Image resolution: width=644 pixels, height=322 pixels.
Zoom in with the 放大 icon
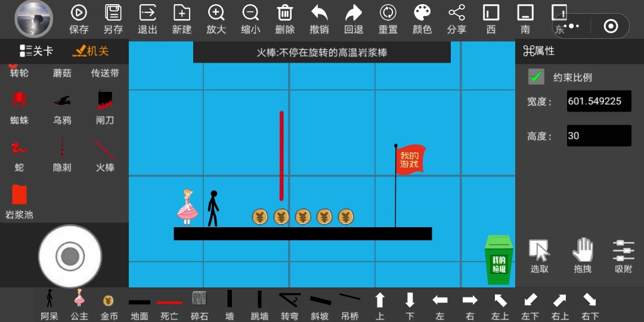tap(216, 13)
